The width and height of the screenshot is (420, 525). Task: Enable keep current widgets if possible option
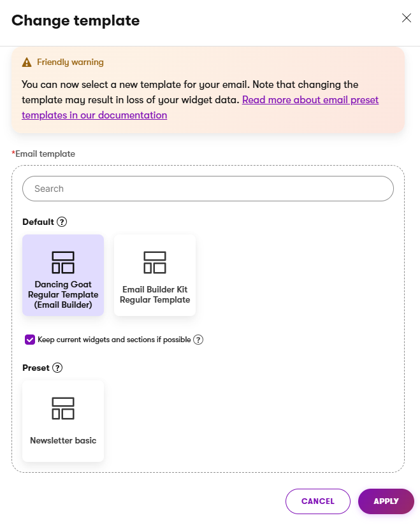[30, 340]
